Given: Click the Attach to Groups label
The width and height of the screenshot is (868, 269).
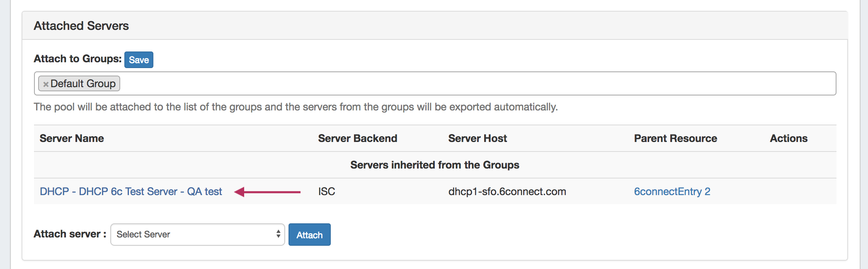Looking at the screenshot, I should coord(78,59).
